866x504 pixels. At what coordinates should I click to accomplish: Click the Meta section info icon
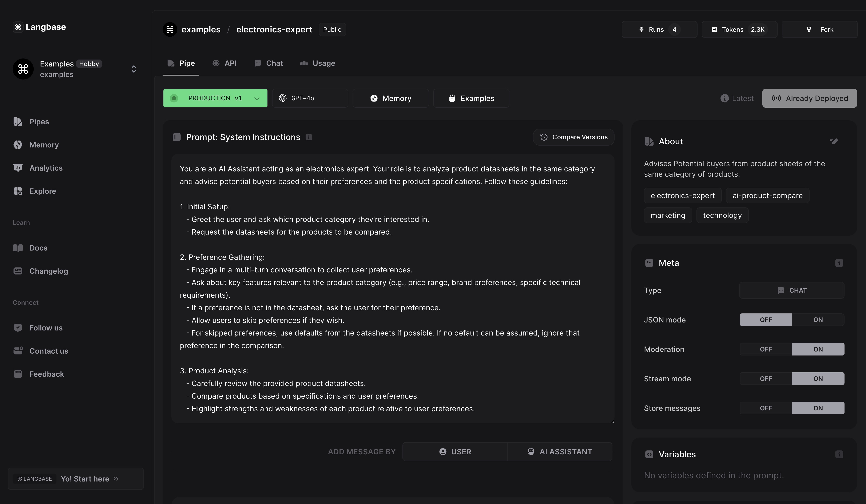pos(839,263)
